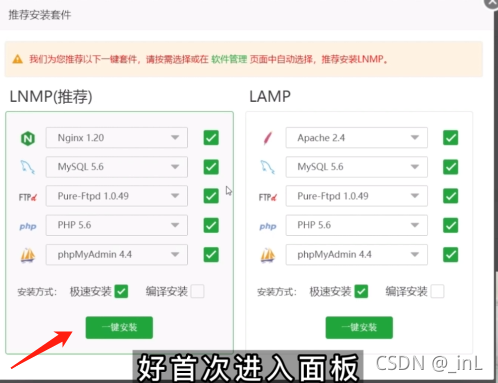Click LAMP 一键安装 install button
The height and width of the screenshot is (383, 498).
359,328
